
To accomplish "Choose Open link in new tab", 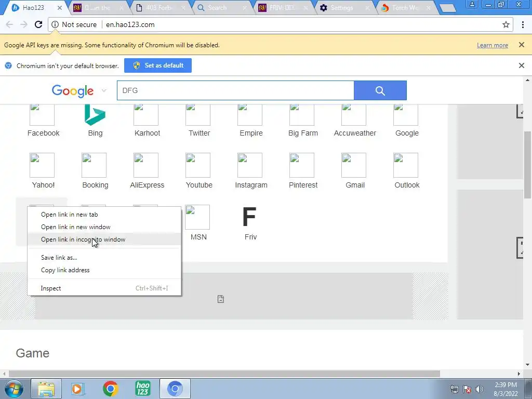I will [104, 215].
